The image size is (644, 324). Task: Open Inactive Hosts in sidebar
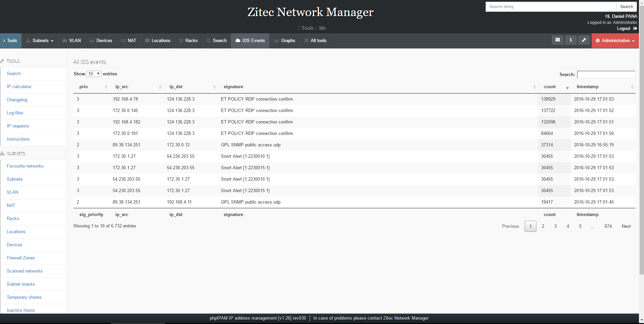(x=21, y=310)
